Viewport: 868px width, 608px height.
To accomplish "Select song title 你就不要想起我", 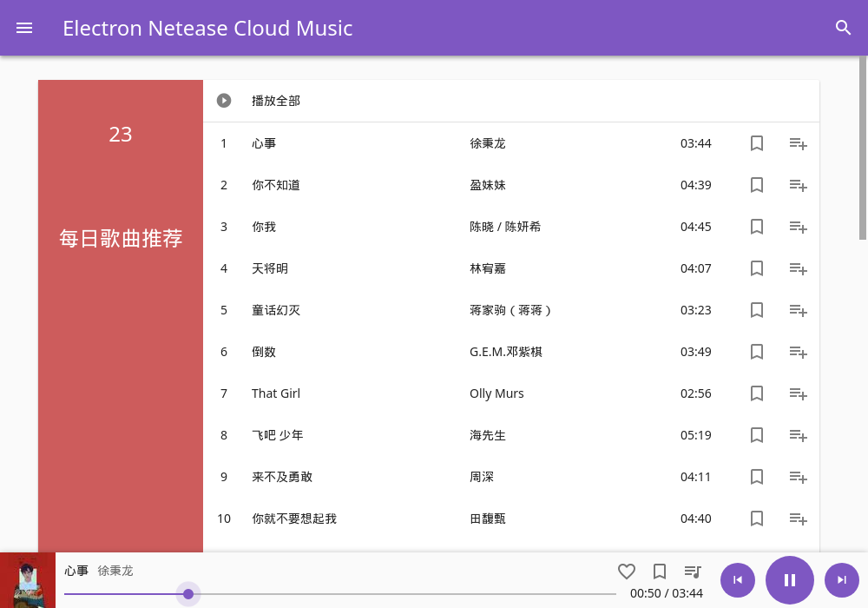I will coord(294,519).
